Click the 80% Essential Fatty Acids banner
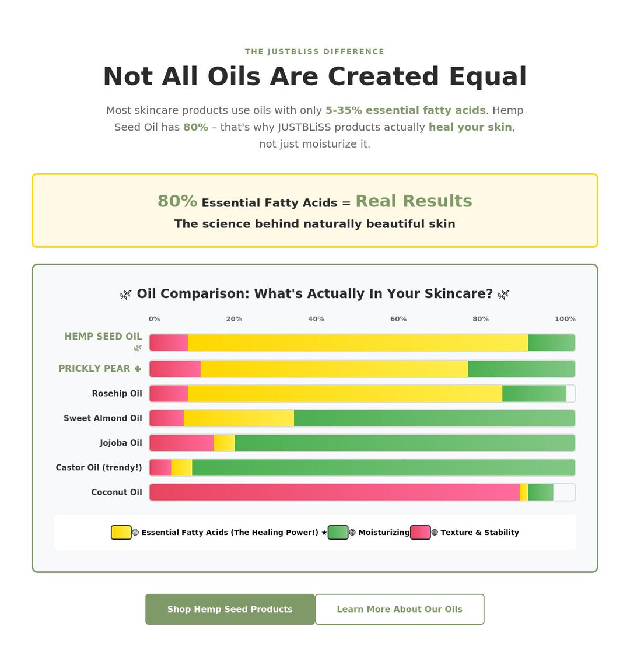 tap(315, 211)
